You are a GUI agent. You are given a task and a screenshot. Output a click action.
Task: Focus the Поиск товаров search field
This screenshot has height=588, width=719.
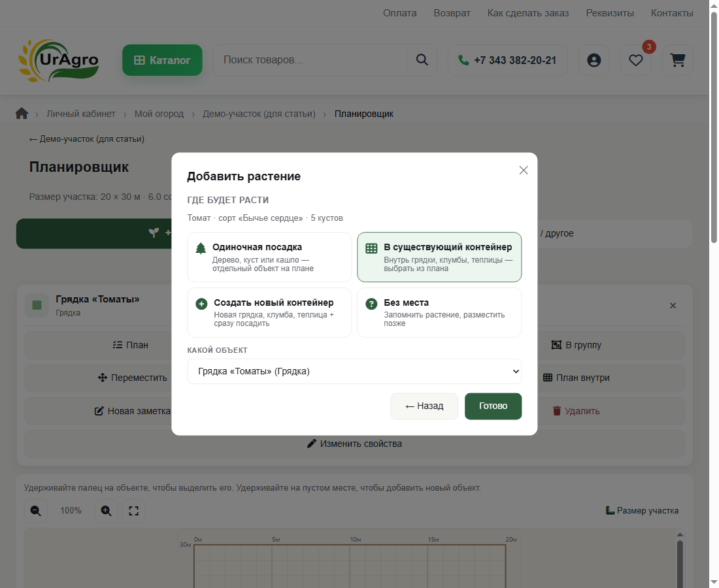click(x=310, y=60)
